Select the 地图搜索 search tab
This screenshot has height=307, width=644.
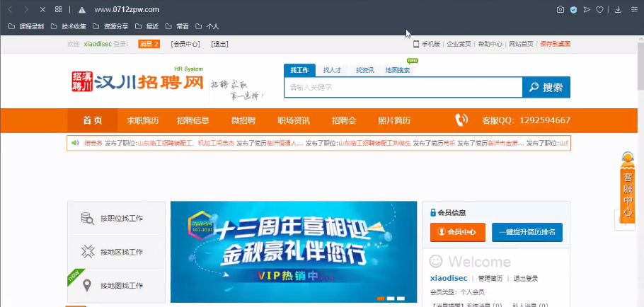(x=397, y=70)
